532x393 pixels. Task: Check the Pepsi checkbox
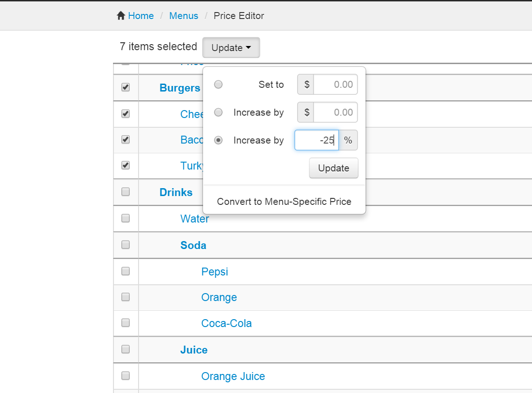pyautogui.click(x=126, y=271)
